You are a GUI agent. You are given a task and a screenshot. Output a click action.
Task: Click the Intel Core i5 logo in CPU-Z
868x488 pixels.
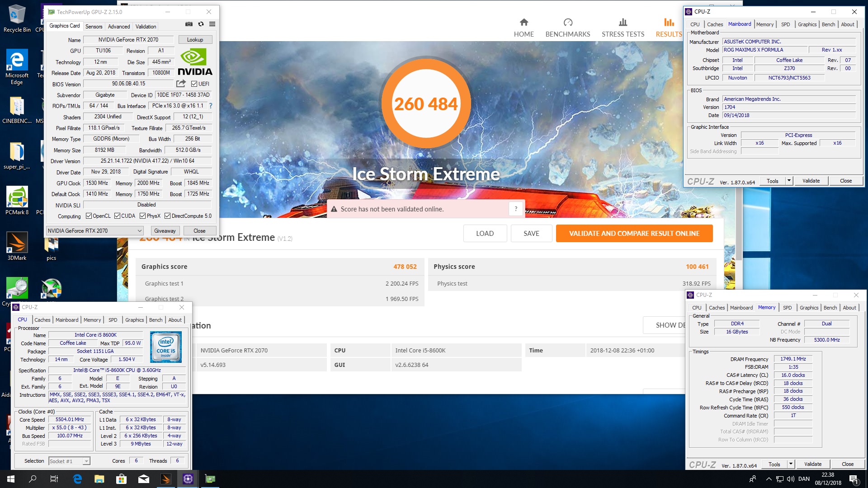point(166,347)
